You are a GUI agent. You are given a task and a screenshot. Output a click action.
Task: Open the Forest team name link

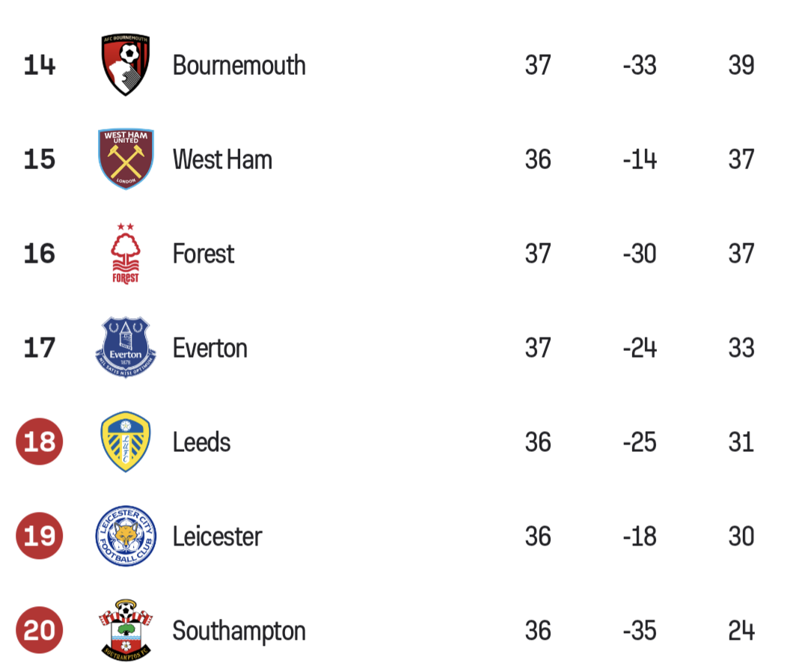203,254
